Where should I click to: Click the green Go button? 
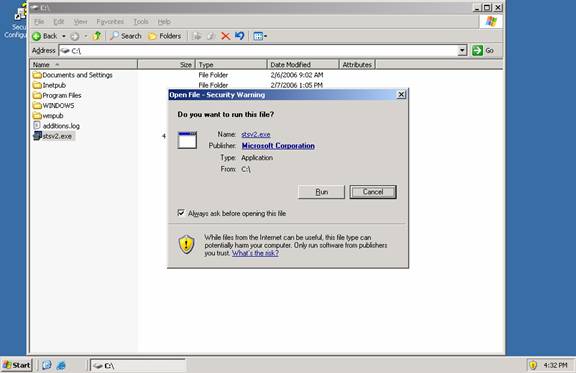tap(483, 50)
